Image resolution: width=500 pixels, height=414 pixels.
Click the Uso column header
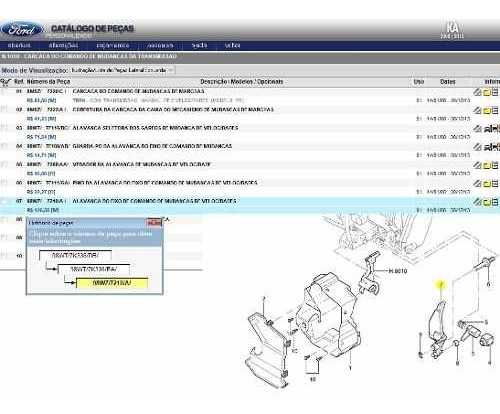click(x=419, y=82)
